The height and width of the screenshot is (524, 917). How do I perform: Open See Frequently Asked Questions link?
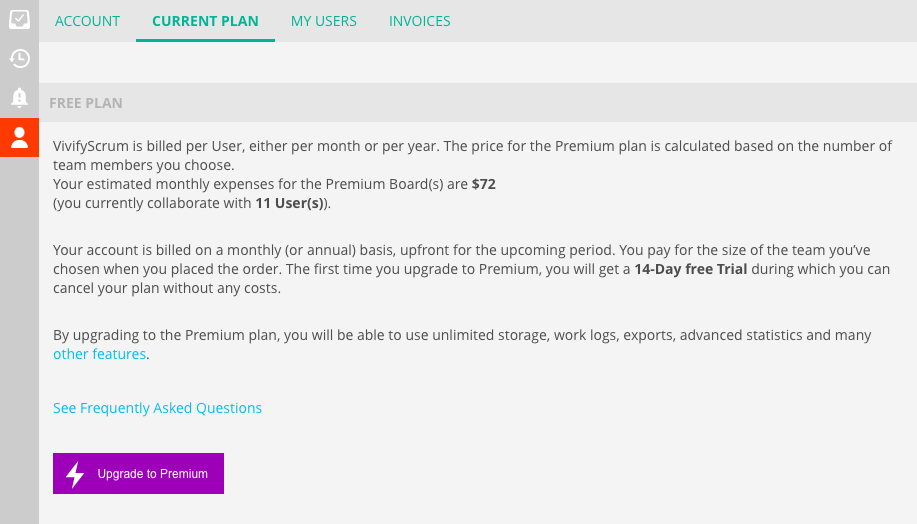[157, 408]
